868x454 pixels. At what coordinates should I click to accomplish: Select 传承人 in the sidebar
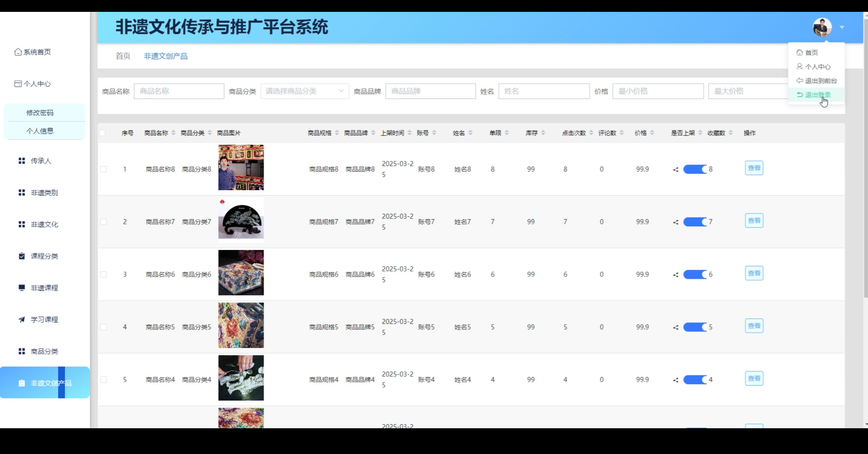point(41,161)
